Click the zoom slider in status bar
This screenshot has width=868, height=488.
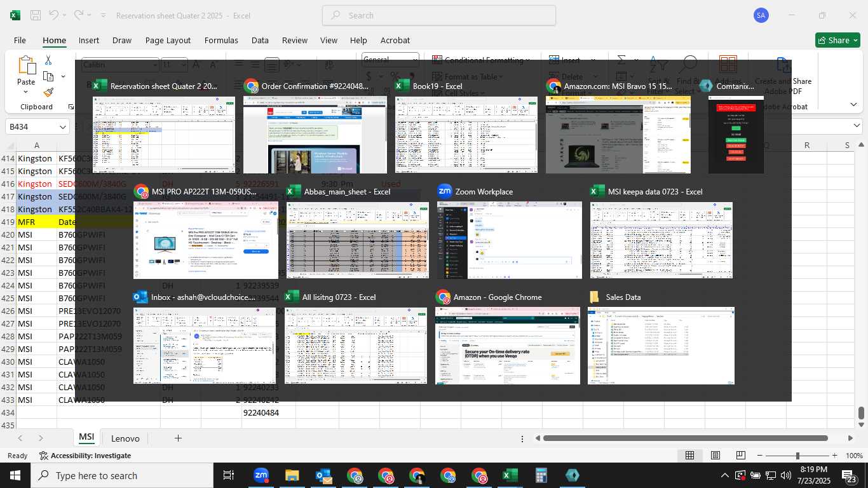click(x=797, y=456)
